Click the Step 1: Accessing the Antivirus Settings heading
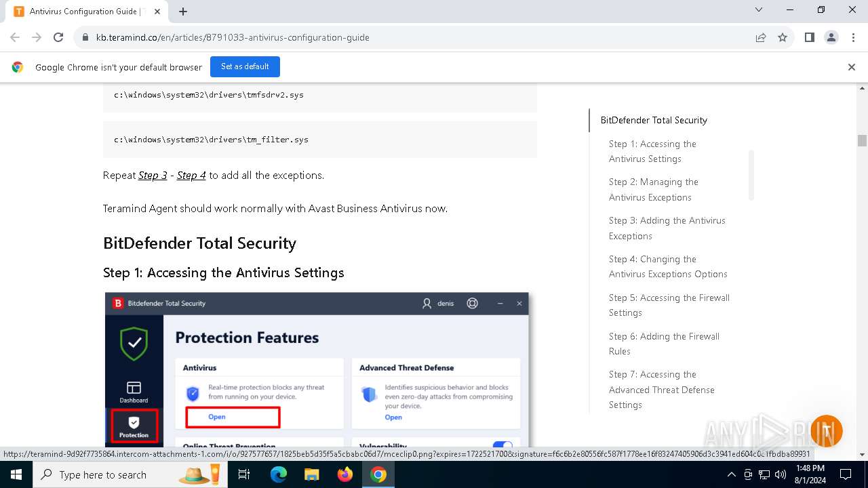This screenshot has height=488, width=868. (x=224, y=272)
